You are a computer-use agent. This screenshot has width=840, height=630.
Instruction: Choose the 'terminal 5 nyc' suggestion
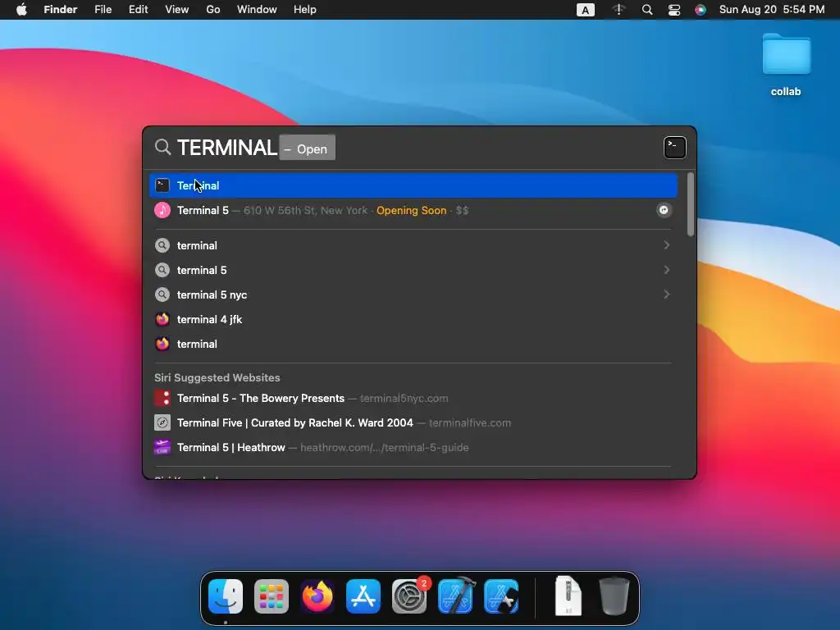[413, 294]
